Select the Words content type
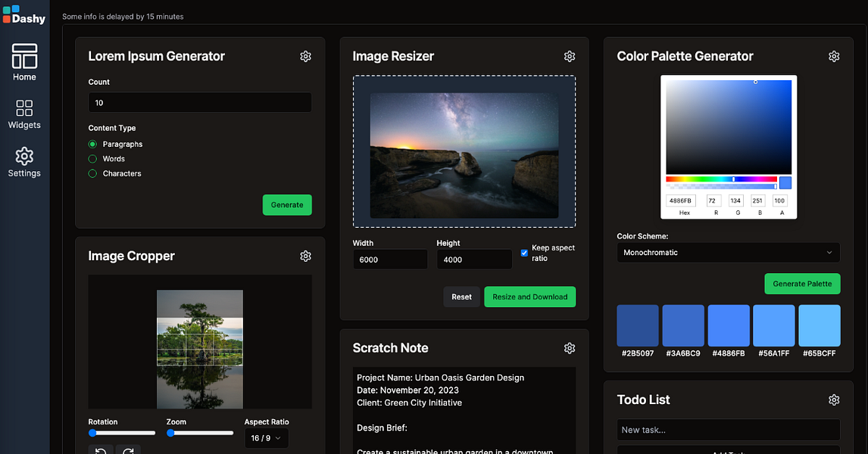Screen dimensions: 868x454 pyautogui.click(x=93, y=158)
